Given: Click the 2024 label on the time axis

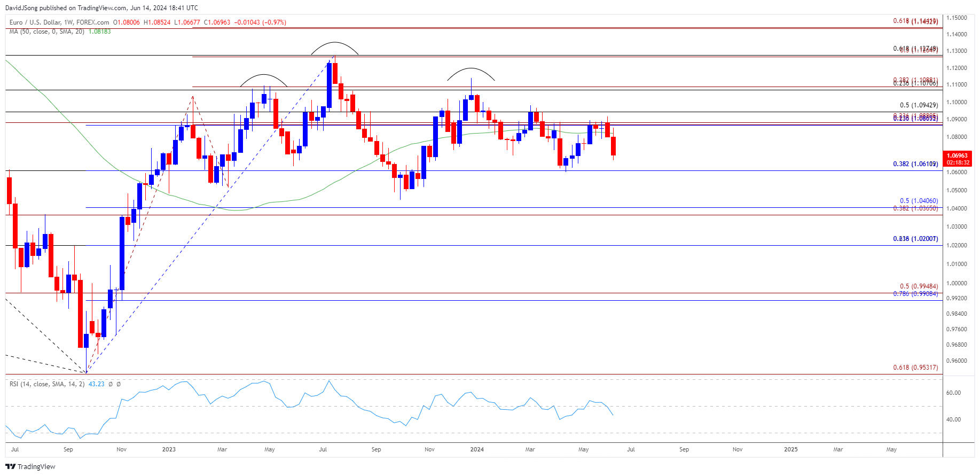Looking at the screenshot, I should 477,449.
